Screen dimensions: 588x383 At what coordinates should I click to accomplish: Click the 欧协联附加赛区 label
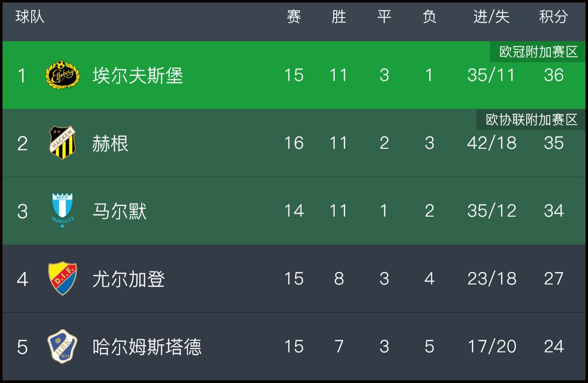(x=531, y=120)
